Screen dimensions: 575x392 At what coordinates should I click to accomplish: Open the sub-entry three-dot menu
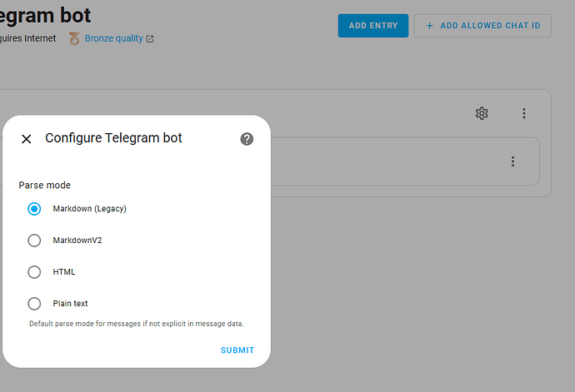pos(512,161)
